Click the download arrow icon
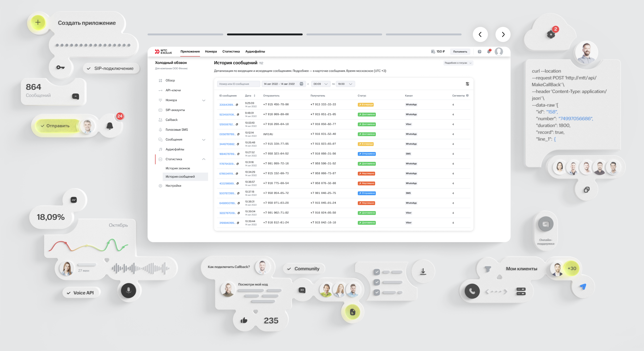The image size is (644, 351). coord(423,271)
